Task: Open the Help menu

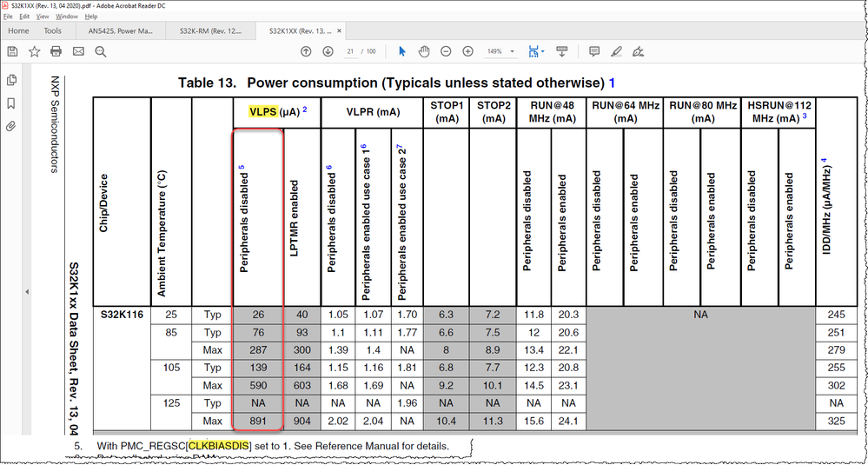Action: click(x=91, y=17)
